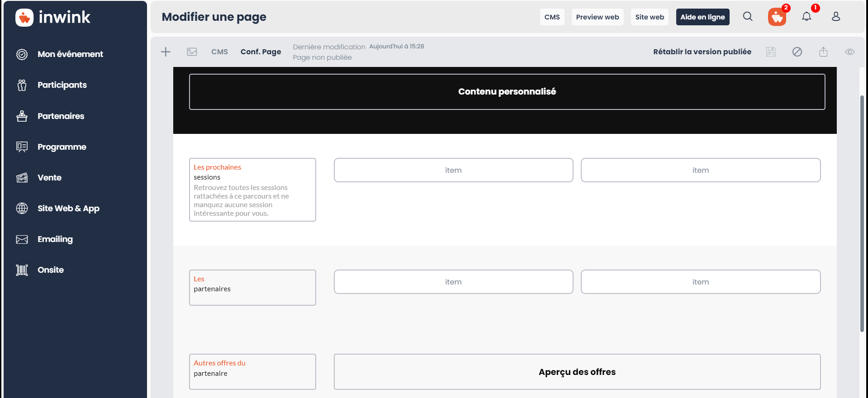Click the Page non publiée status text
The height and width of the screenshot is (398, 868).
pyautogui.click(x=322, y=57)
